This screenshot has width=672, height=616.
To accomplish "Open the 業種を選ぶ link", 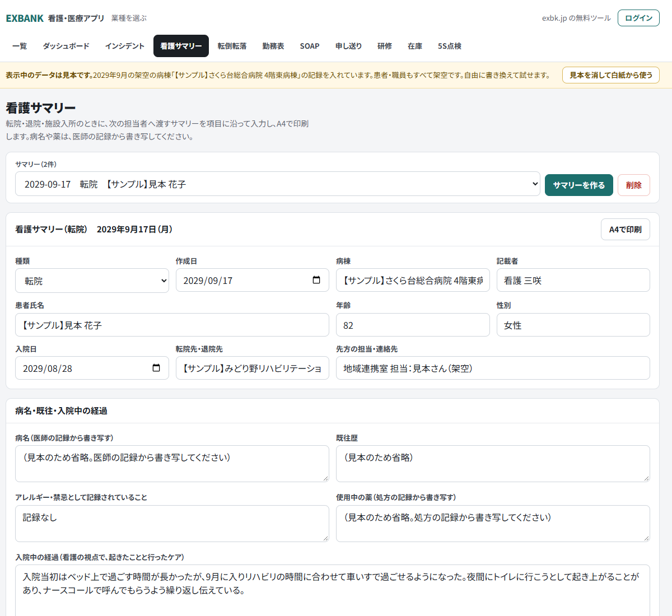I will click(x=129, y=18).
